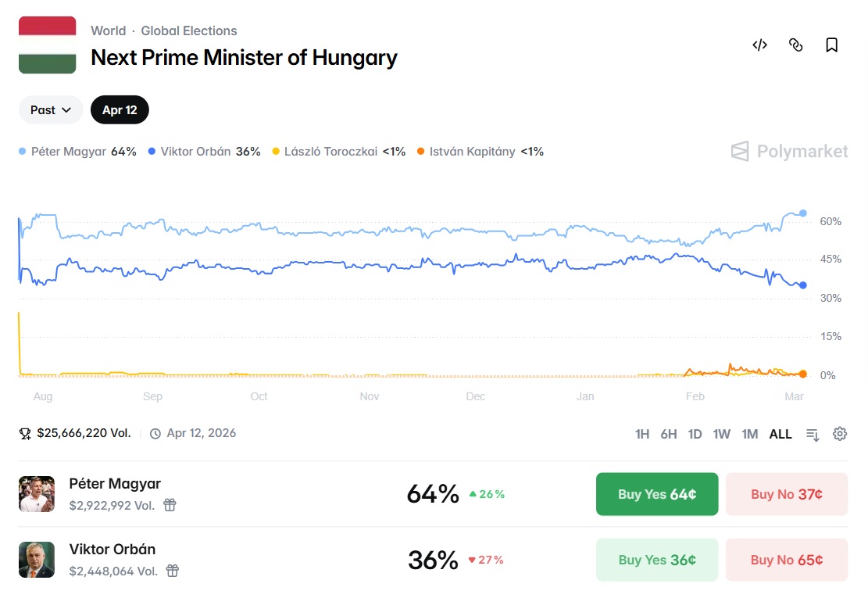Buy Yes 64¢ for Péter Magyar

656,494
